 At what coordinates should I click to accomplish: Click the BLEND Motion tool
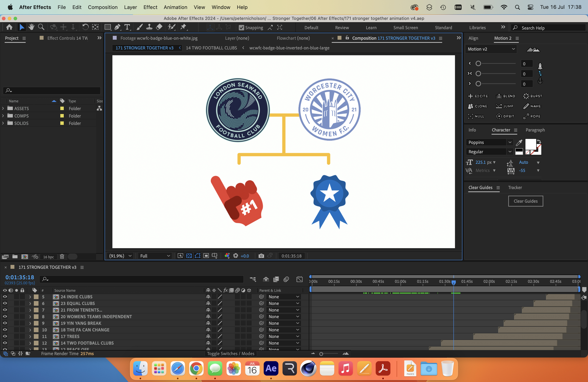[505, 96]
